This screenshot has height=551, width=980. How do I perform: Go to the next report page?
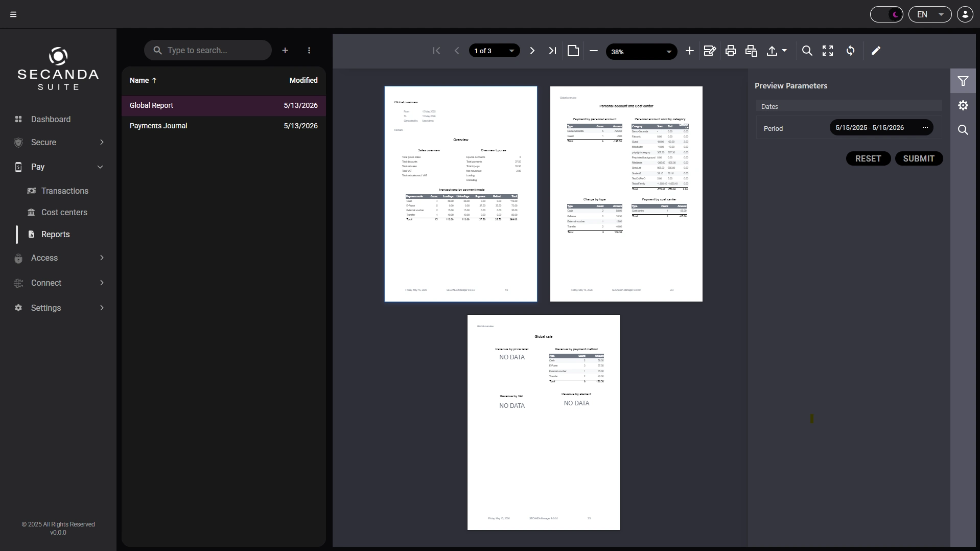(532, 51)
